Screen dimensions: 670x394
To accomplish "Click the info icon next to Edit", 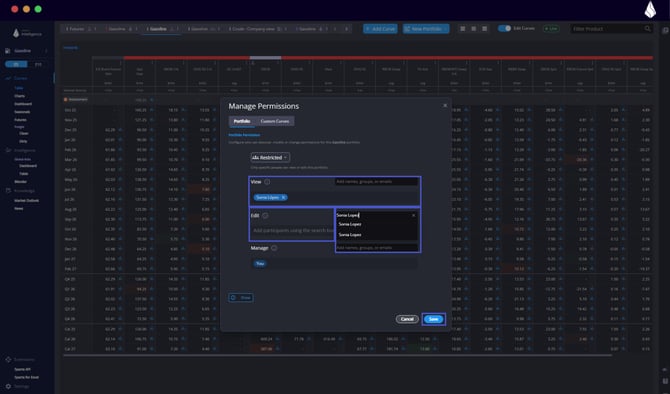I will click(265, 215).
